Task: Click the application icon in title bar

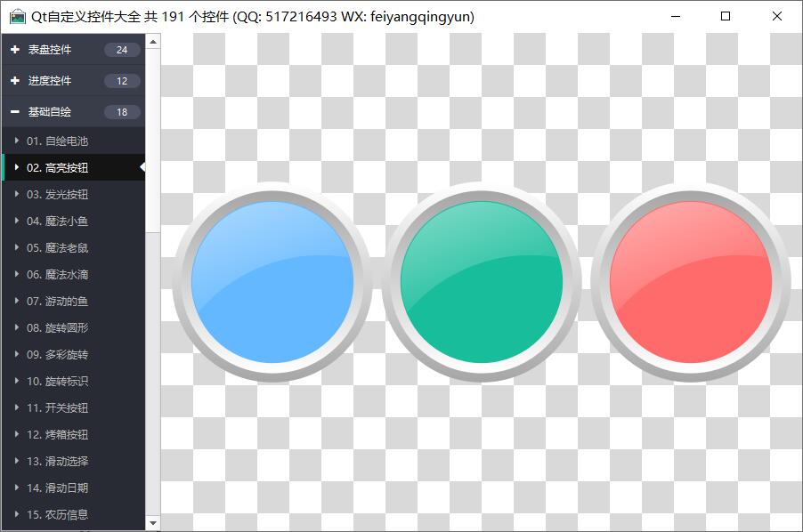Action: [17, 17]
